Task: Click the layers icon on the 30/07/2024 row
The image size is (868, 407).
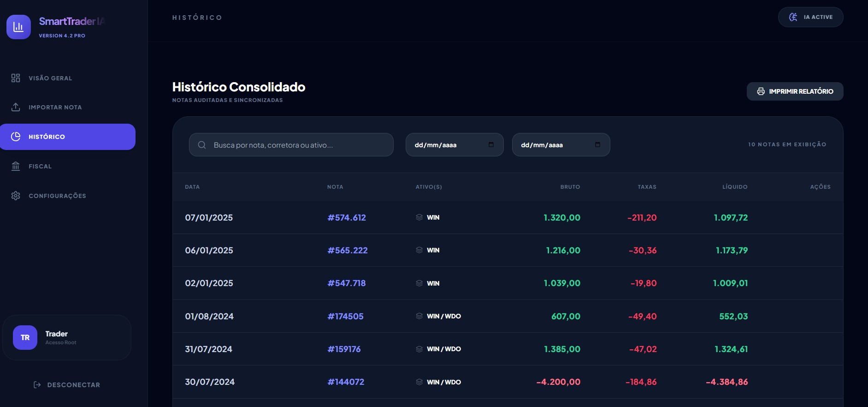Action: click(419, 382)
